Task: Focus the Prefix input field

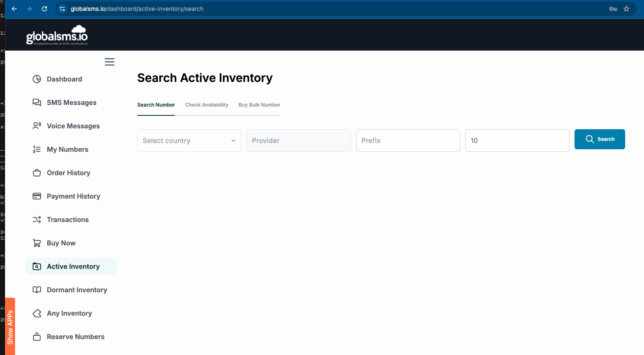Action: coord(408,140)
